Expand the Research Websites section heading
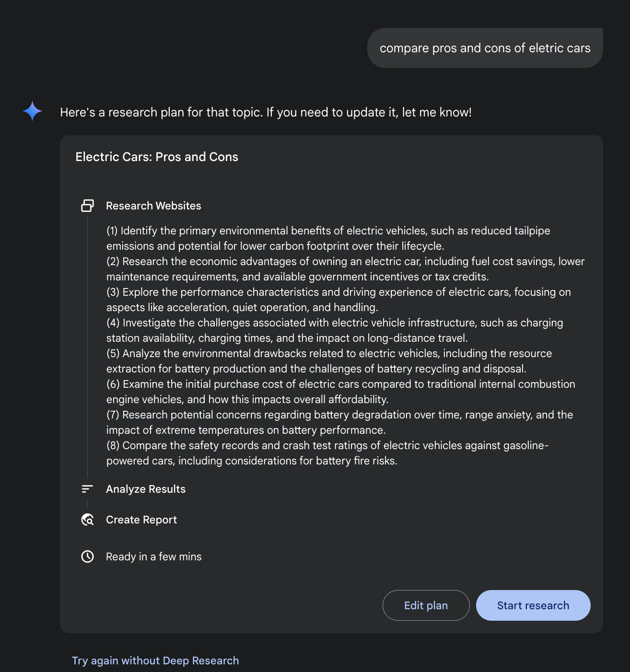 click(x=153, y=206)
